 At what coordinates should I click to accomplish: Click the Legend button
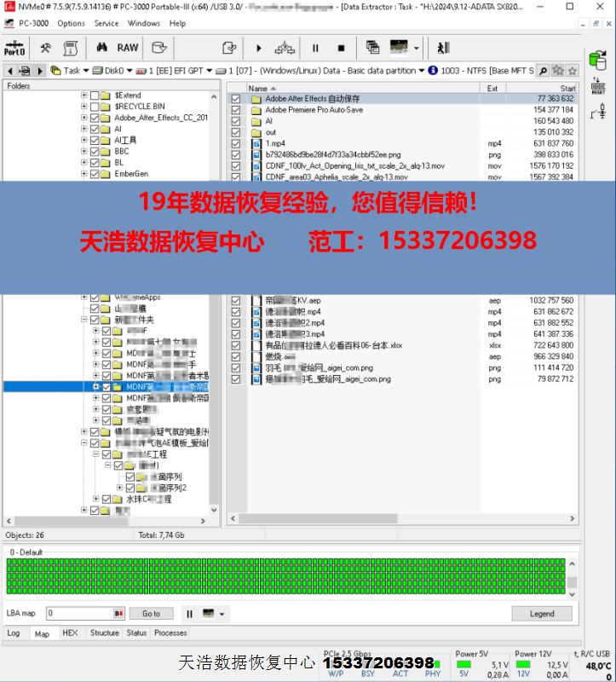point(542,614)
